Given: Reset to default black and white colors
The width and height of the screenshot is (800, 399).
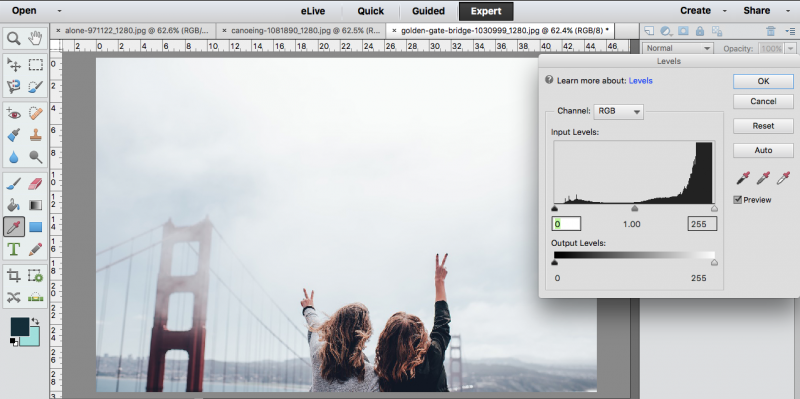Looking at the screenshot, I should (x=14, y=342).
